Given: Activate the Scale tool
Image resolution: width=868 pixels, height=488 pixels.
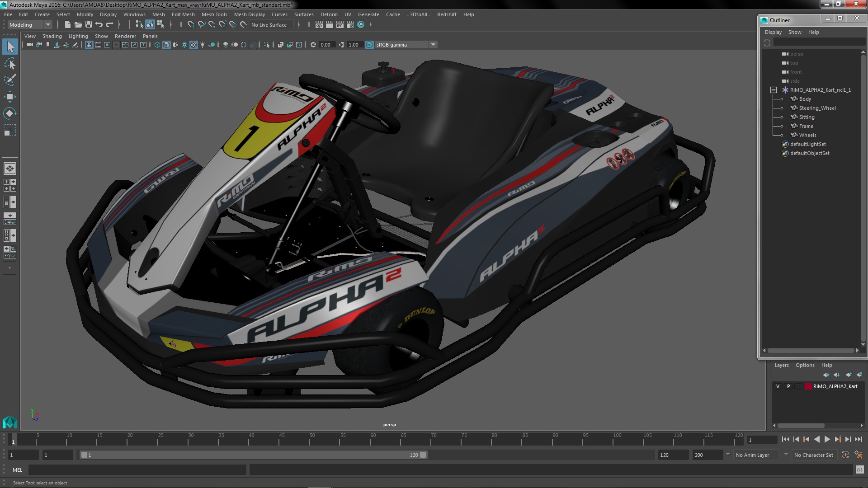Looking at the screenshot, I should (10, 130).
